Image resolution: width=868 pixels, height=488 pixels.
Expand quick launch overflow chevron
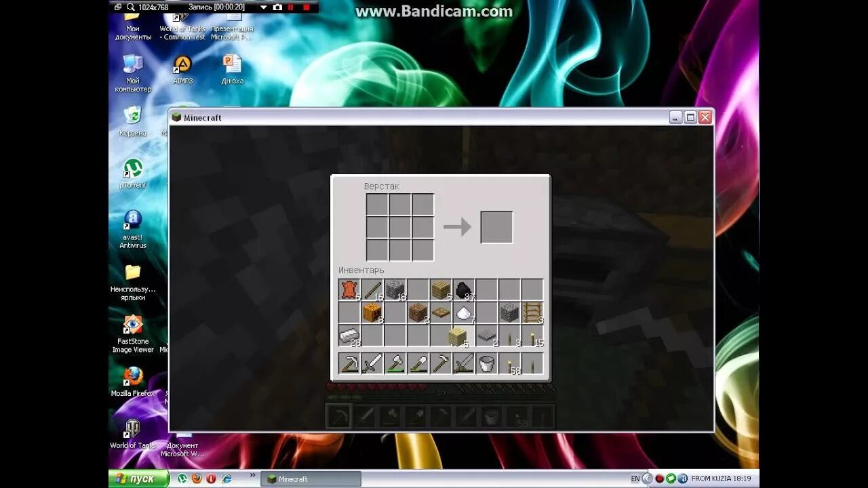coord(253,476)
